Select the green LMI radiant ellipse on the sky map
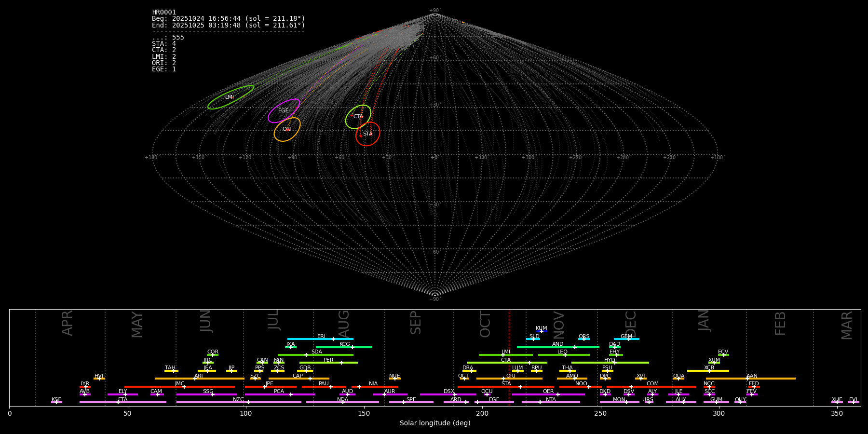 pos(231,97)
